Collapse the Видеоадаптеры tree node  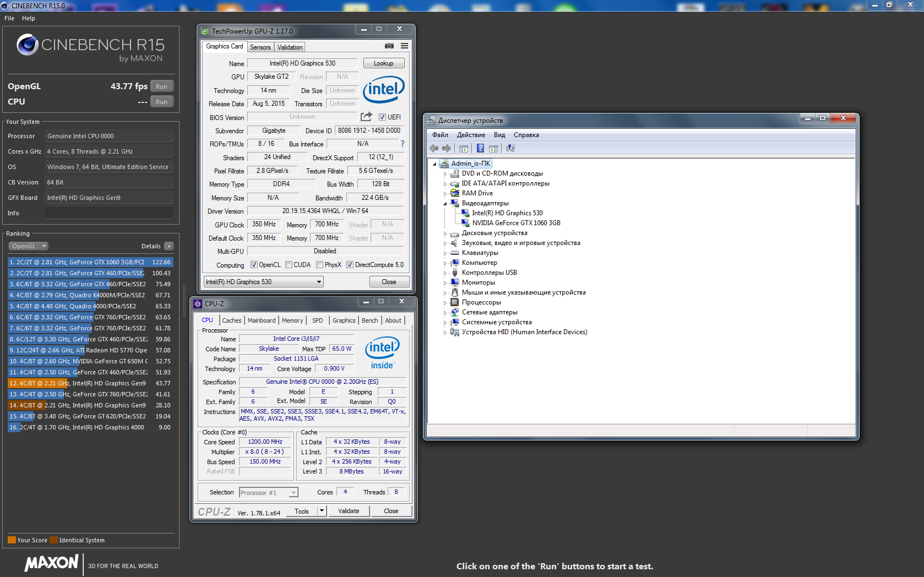point(445,204)
